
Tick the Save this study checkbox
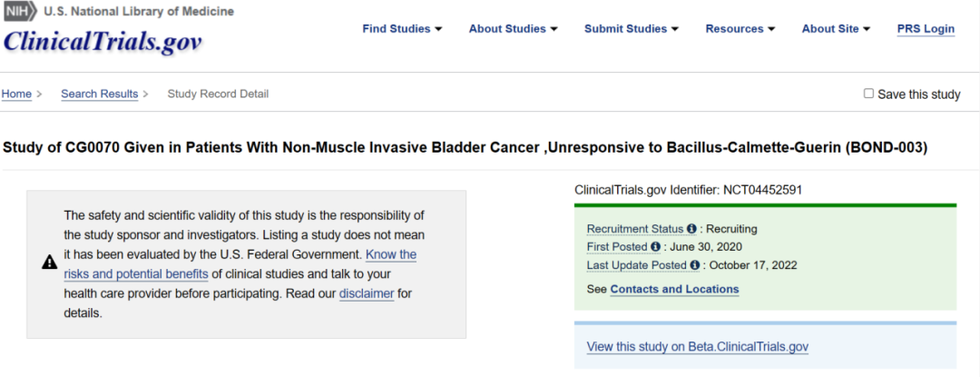click(x=868, y=94)
